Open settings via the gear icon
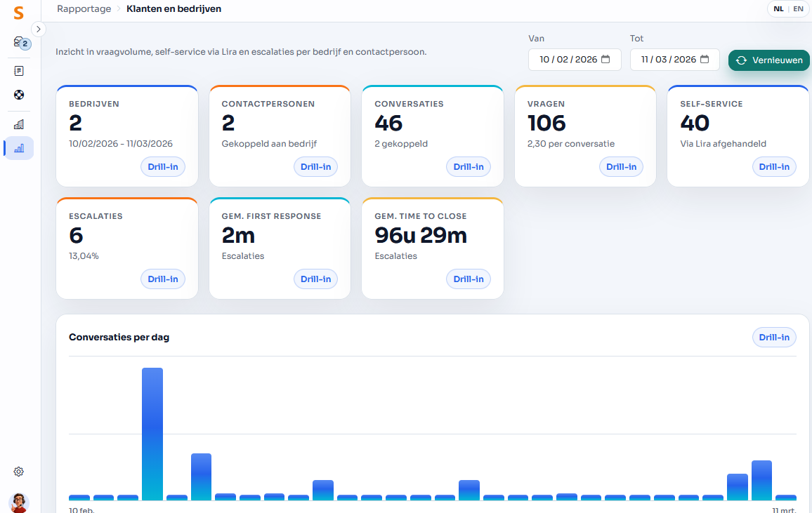 [x=19, y=472]
